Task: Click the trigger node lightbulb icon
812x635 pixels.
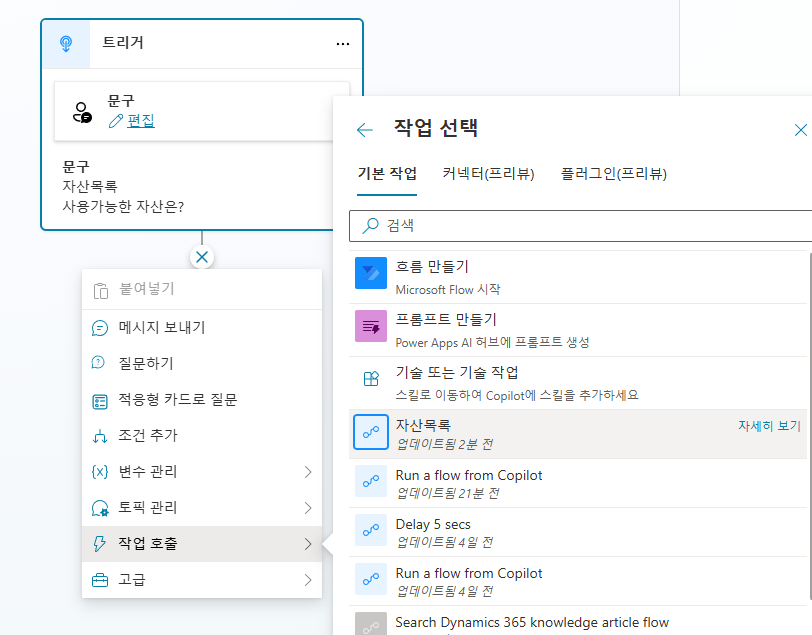Action: 66,44
